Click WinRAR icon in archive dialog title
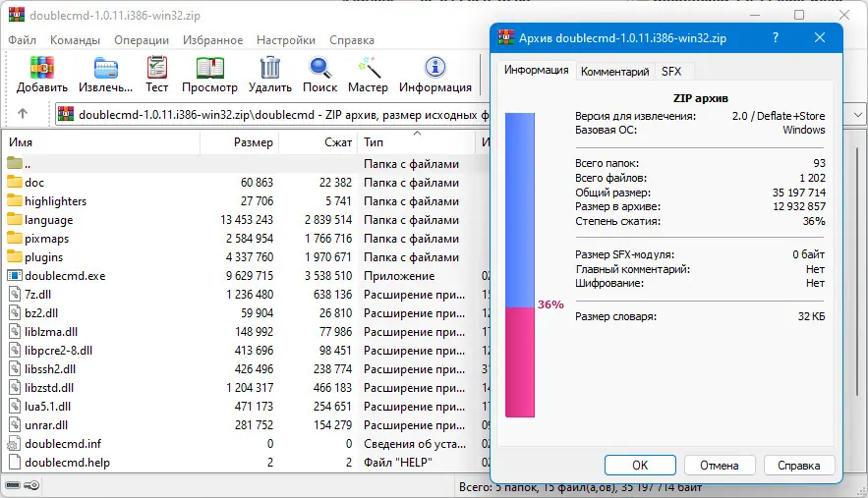Viewport: 868px width, 498px height. 506,37
